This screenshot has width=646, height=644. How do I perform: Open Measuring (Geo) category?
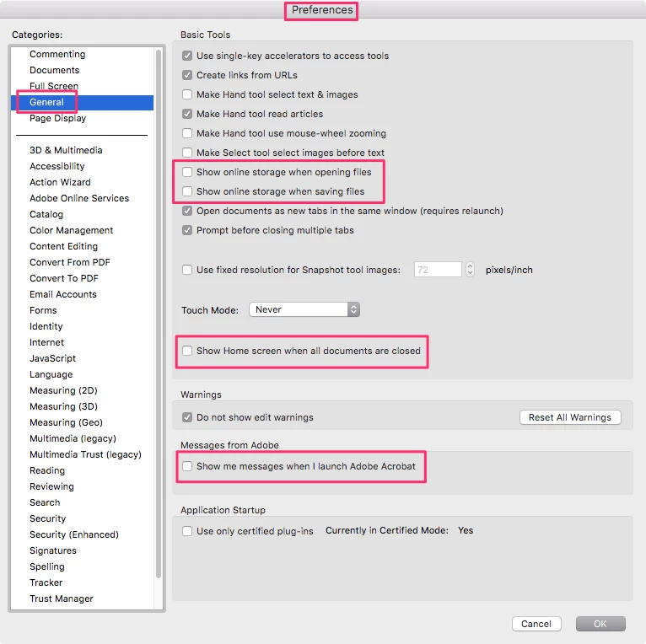(66, 422)
